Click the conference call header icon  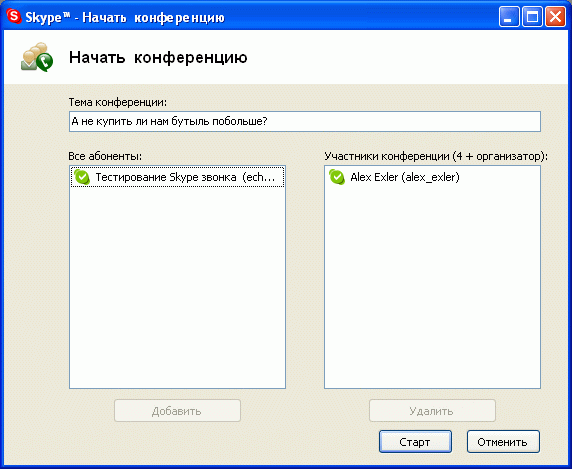[x=37, y=57]
